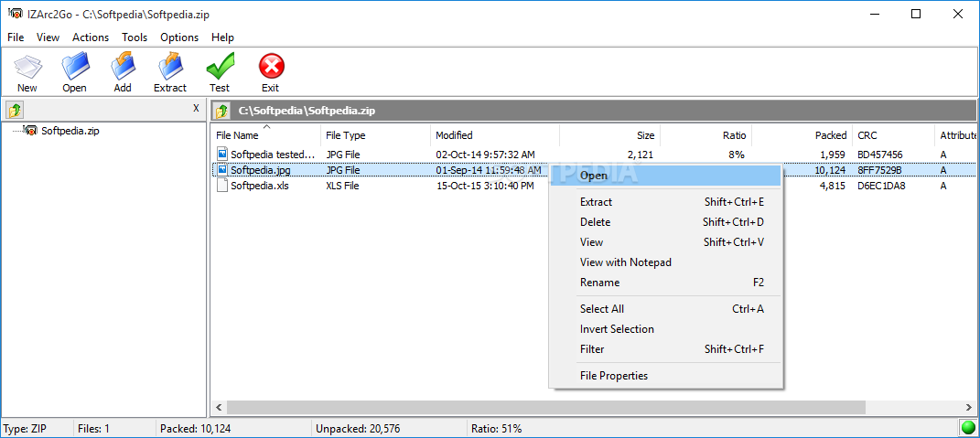Image resolution: width=980 pixels, height=438 pixels.
Task: Choose File Properties in the context menu
Action: pos(665,376)
